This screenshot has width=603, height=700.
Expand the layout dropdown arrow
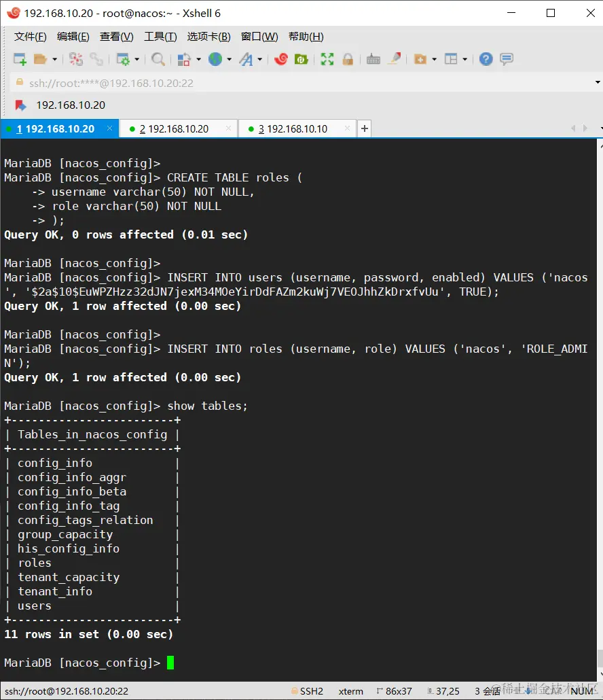(464, 59)
